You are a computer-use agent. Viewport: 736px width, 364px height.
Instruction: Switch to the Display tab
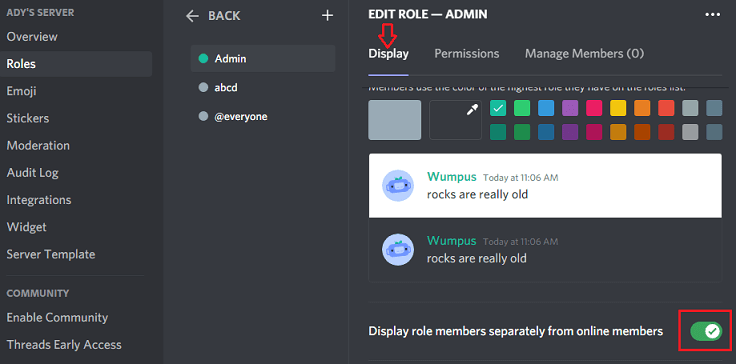coord(388,54)
